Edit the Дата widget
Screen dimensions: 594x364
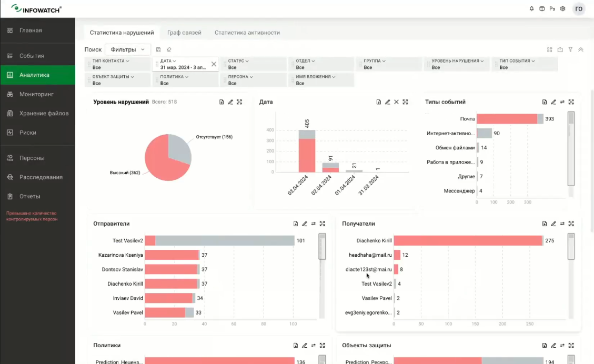pos(388,102)
